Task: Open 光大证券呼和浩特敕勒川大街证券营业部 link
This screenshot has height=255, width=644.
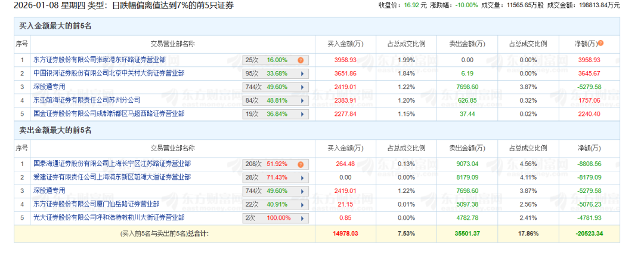Action: pyautogui.click(x=109, y=217)
